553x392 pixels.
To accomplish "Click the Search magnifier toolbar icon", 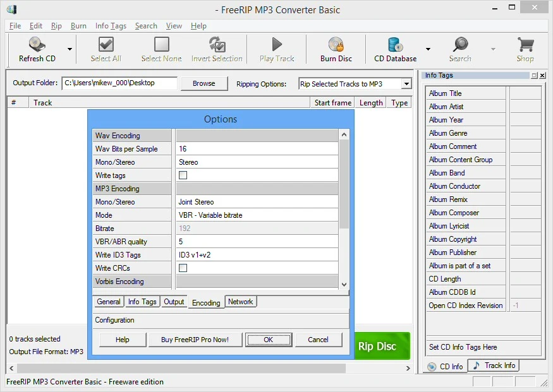I will click(460, 44).
